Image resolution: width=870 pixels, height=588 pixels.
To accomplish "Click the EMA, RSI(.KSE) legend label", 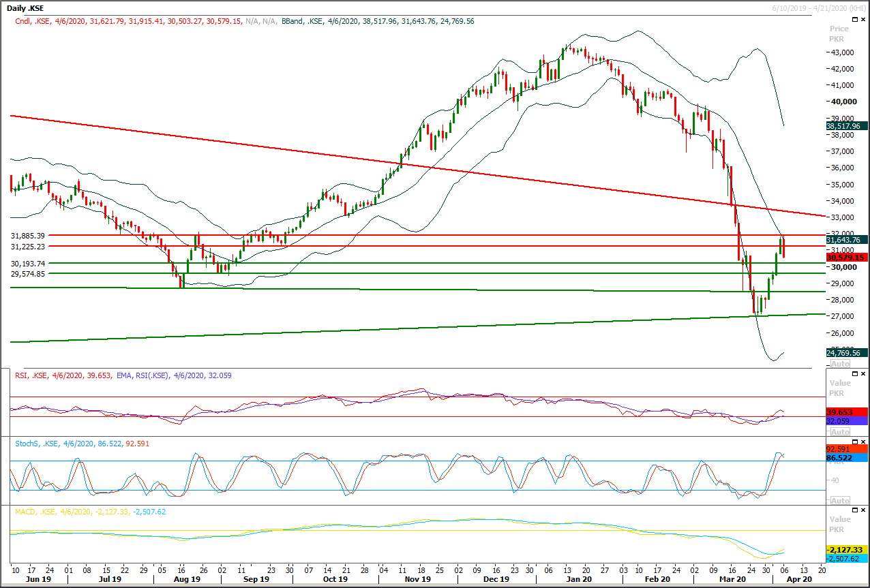I will [x=172, y=375].
